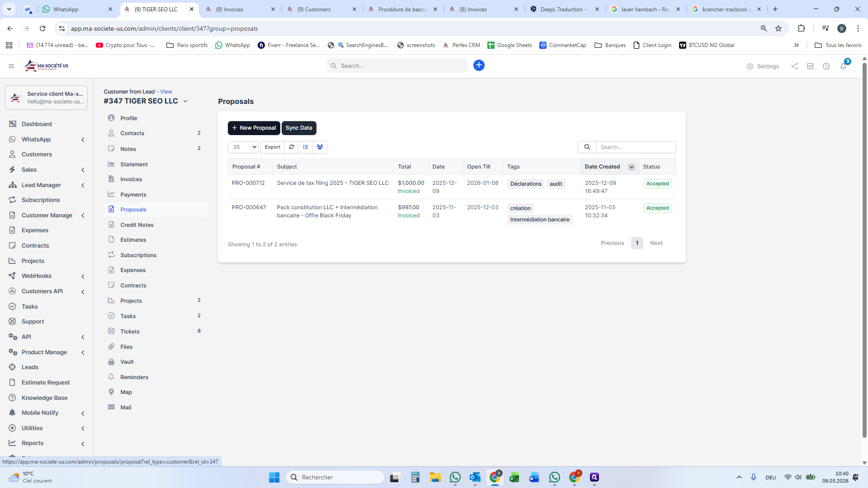Open proposal PRO-000712 link
The width and height of the screenshot is (868, 488).
tap(248, 183)
